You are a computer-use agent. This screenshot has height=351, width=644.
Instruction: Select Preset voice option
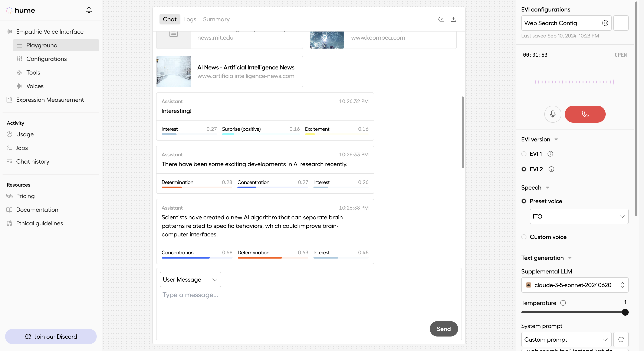524,201
